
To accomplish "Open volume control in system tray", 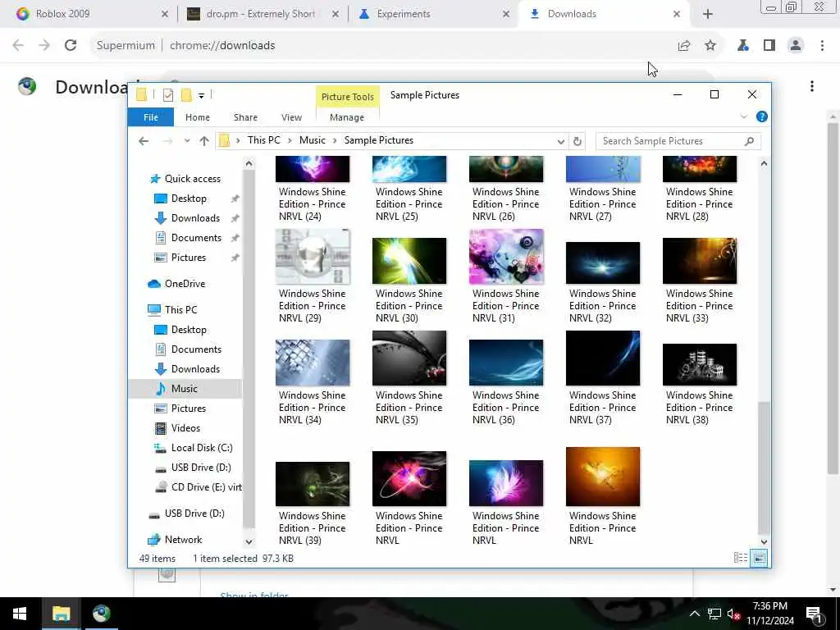I will pos(734,614).
